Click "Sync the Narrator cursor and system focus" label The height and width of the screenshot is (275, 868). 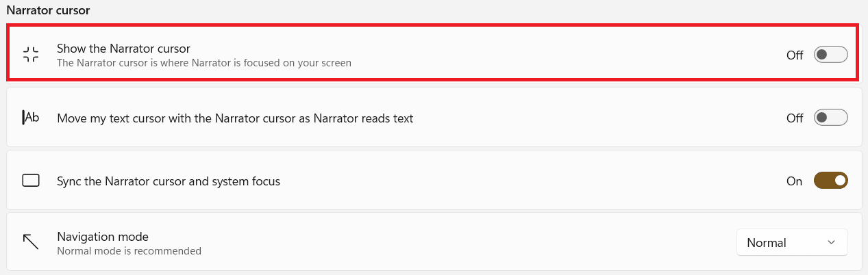click(x=169, y=181)
